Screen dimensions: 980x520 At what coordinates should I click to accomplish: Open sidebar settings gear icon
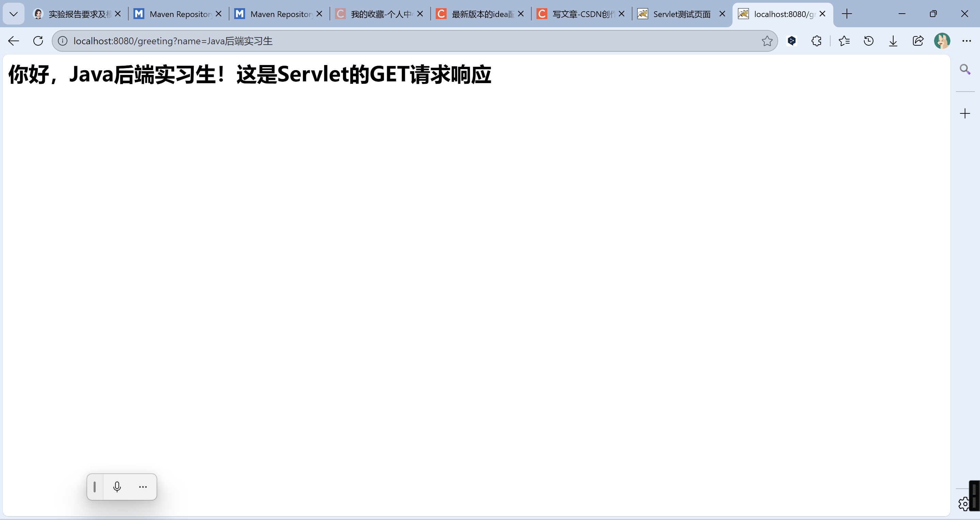[x=963, y=504]
